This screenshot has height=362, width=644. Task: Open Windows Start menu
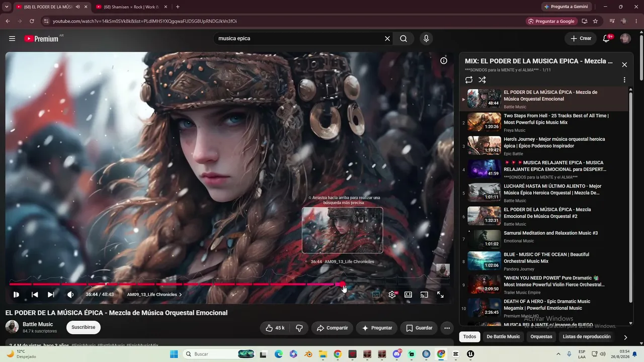click(x=174, y=354)
